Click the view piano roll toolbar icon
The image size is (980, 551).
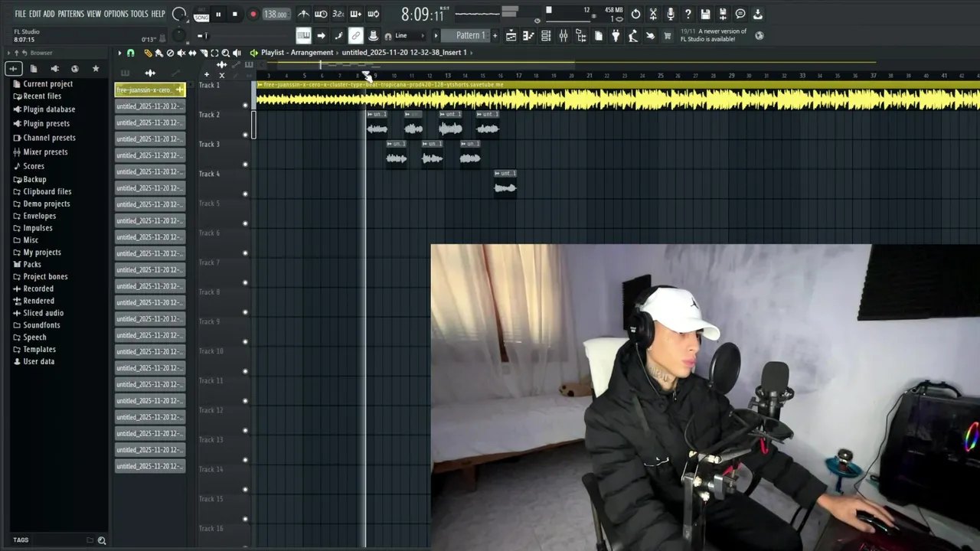[528, 35]
